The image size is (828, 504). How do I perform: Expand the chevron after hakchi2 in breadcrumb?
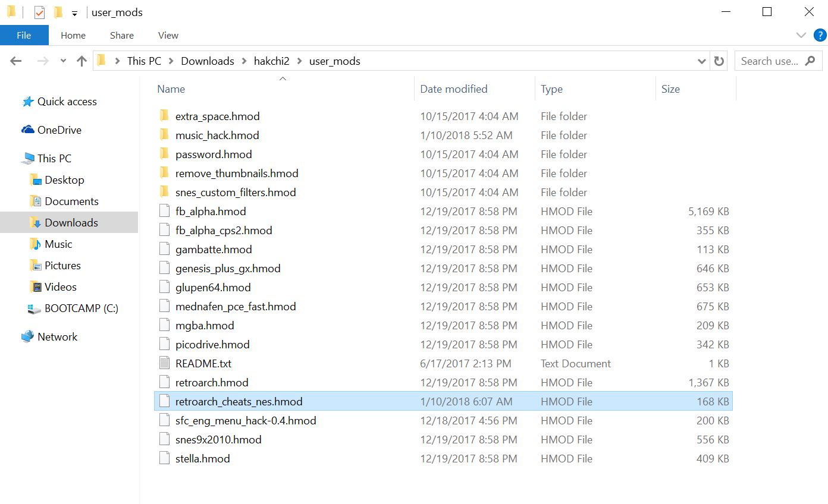point(299,61)
